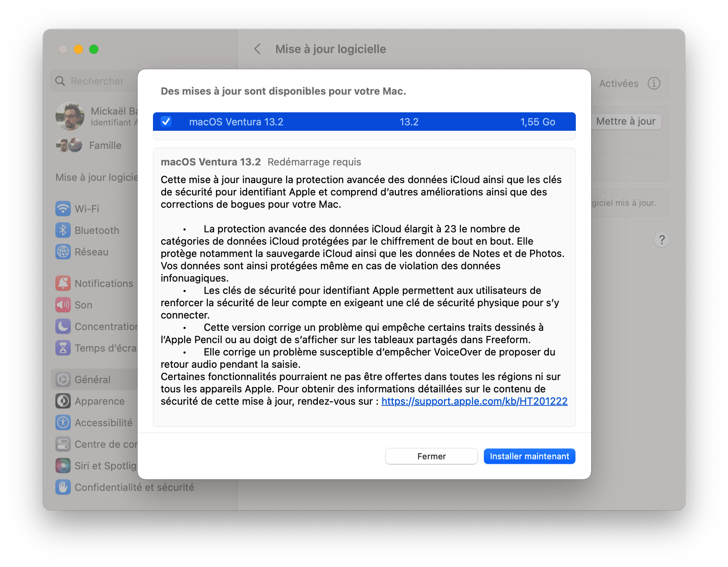This screenshot has height=567, width=728.
Task: Click the Rechercher search field
Action: [94, 81]
